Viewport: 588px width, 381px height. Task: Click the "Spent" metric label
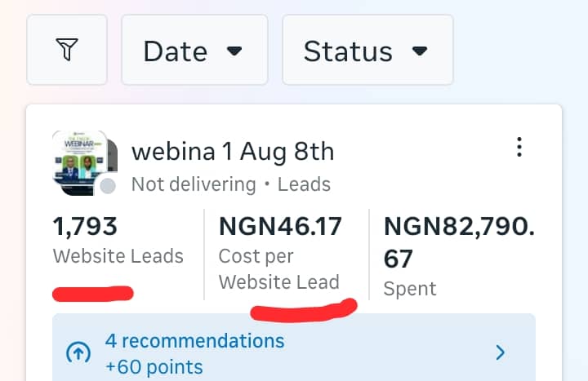(x=410, y=289)
